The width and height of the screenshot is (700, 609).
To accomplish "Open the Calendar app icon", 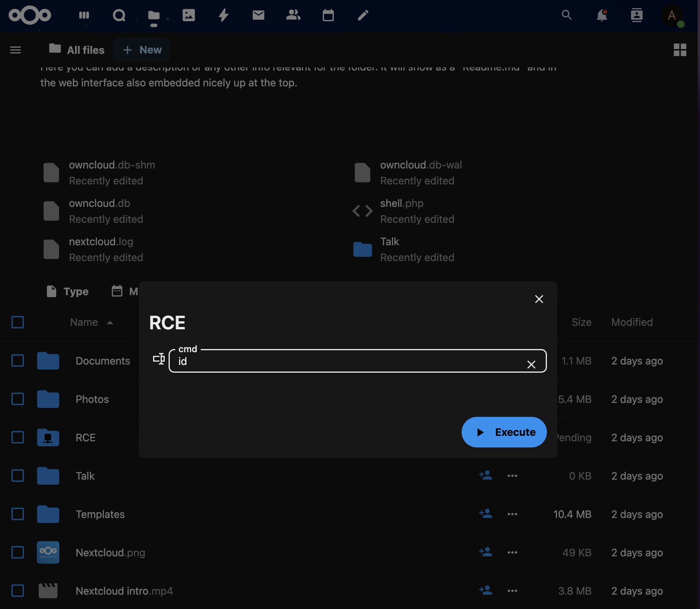I will [x=328, y=15].
